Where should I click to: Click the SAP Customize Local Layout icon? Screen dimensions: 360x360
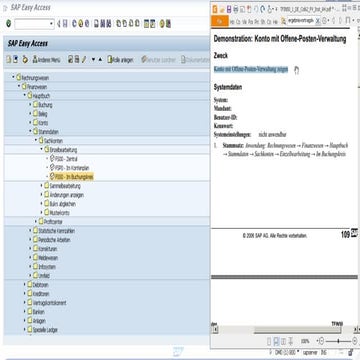(168, 24)
